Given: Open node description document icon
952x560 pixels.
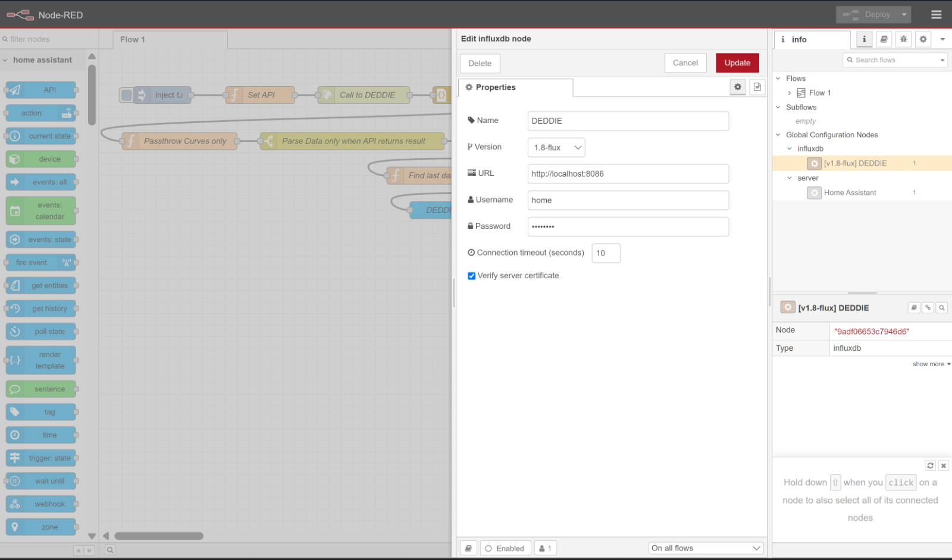Looking at the screenshot, I should click(757, 87).
